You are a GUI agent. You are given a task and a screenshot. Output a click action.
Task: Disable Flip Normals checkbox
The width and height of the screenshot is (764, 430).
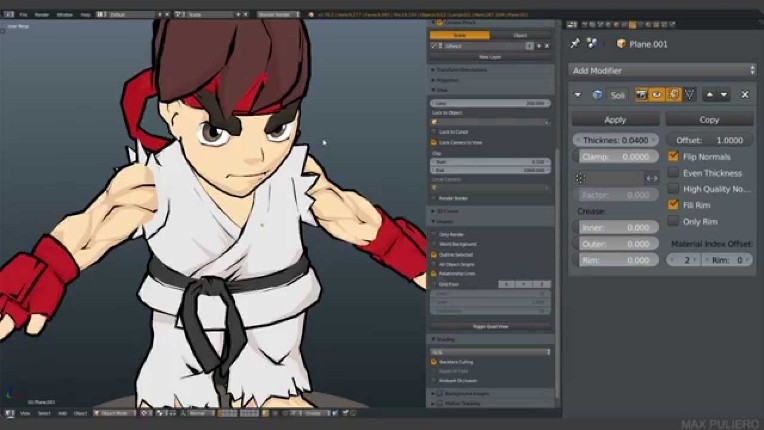click(x=673, y=156)
